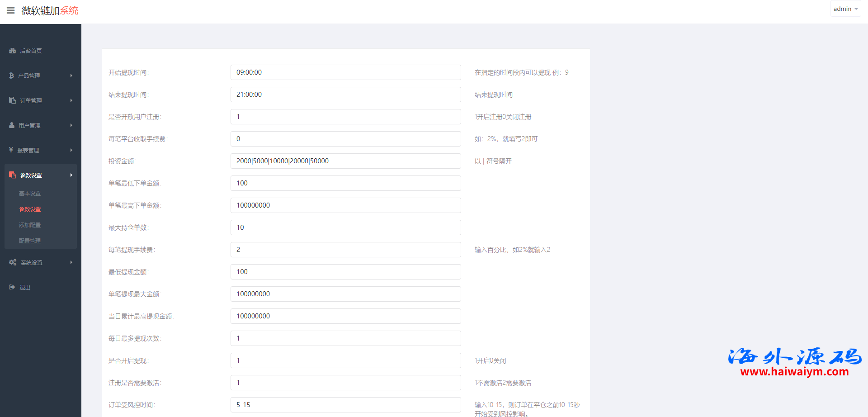This screenshot has width=868, height=417.
Task: Expand the 系统设置 submenu arrow
Action: [x=71, y=262]
